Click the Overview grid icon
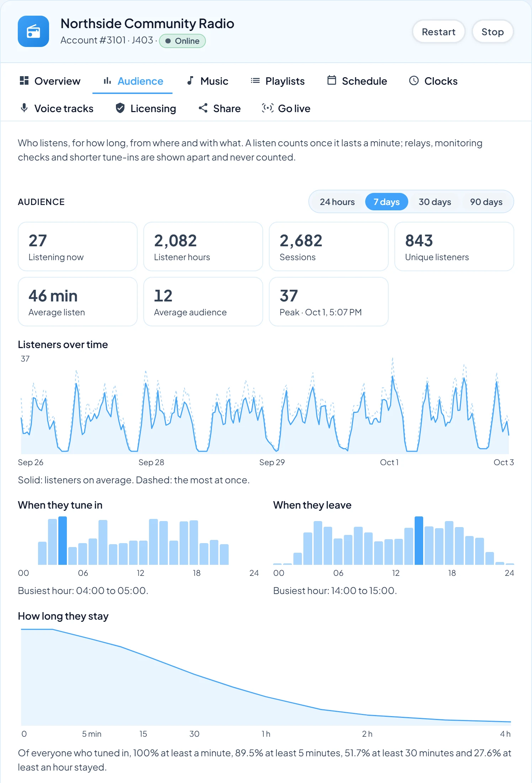This screenshot has width=532, height=783. point(24,81)
